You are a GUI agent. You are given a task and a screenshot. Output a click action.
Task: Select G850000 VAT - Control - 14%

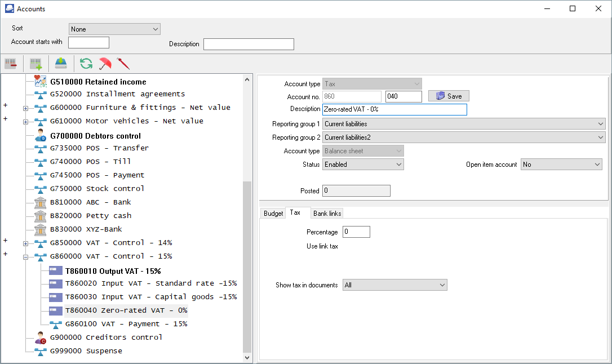coord(111,243)
